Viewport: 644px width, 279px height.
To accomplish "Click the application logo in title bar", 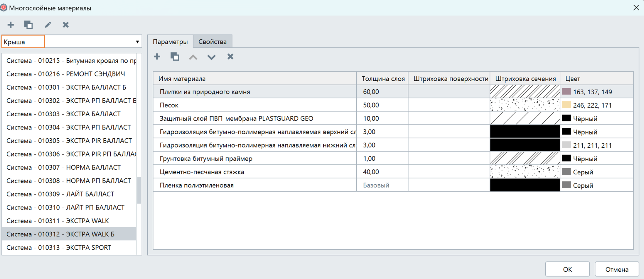I will point(4,8).
